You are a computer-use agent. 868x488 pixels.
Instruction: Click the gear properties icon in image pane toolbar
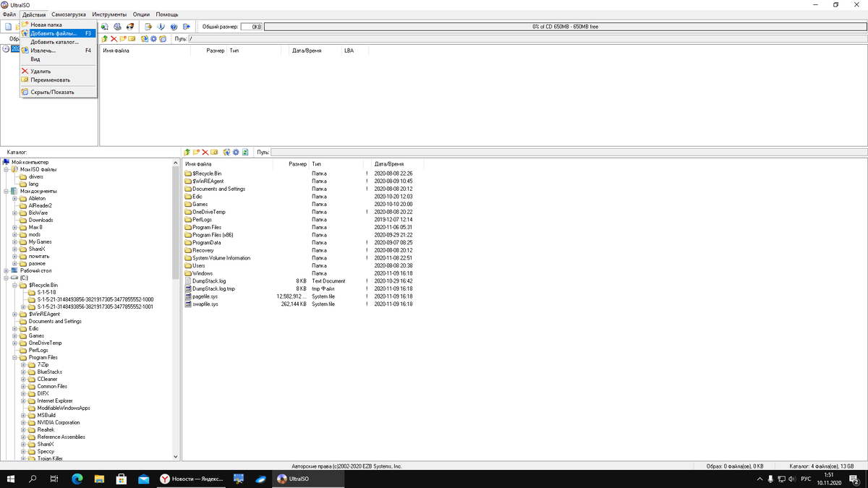(x=153, y=38)
